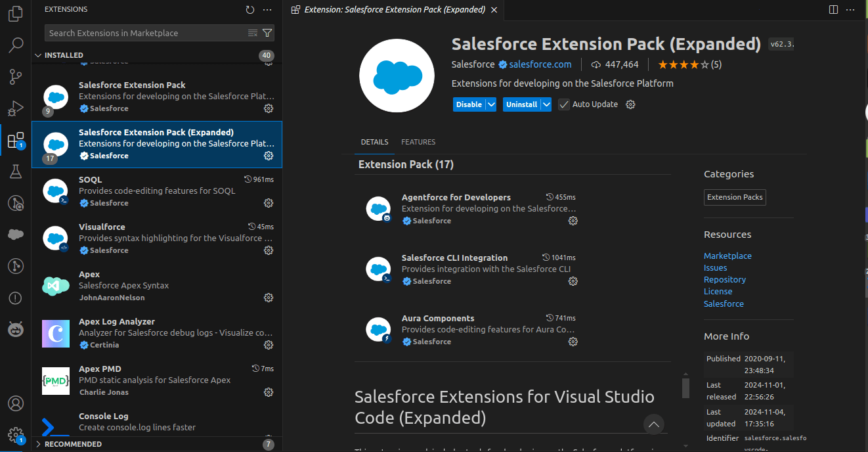Open the Salesforce cloud sidebar icon
868x452 pixels.
14,234
